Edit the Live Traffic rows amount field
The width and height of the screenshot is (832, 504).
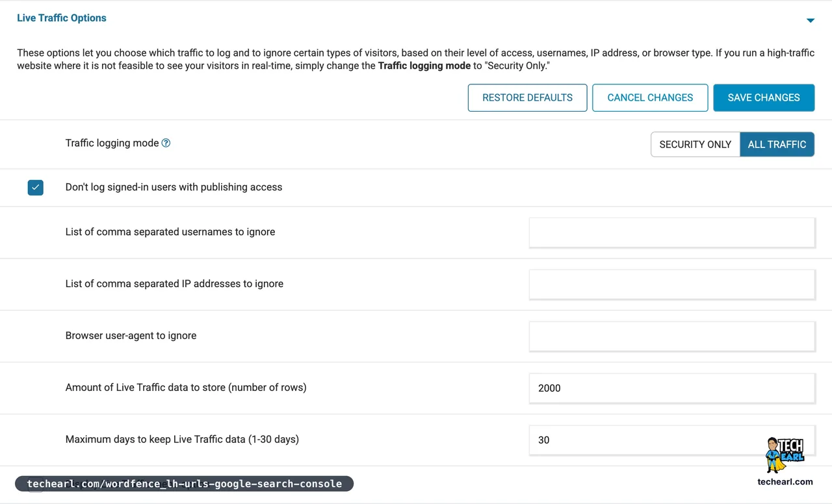(x=672, y=388)
